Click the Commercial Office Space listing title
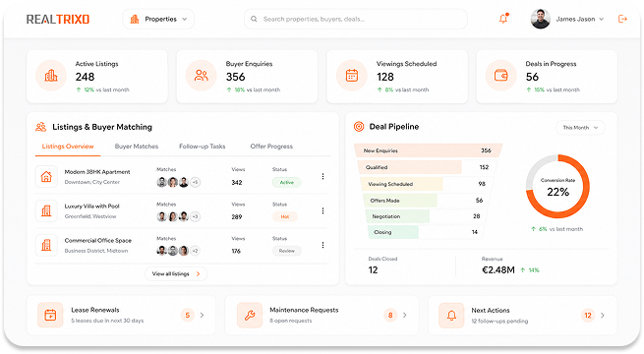The image size is (644, 354). pos(98,241)
